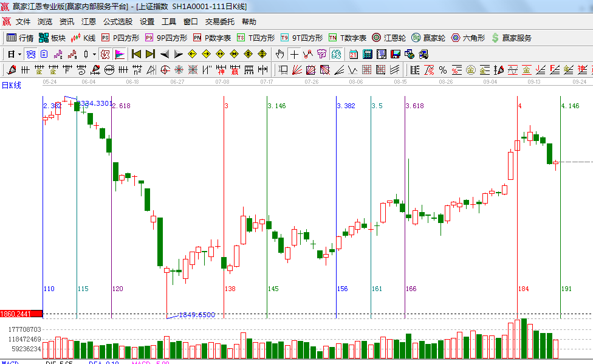
Task: Open the 交易委托 menu
Action: [219, 21]
